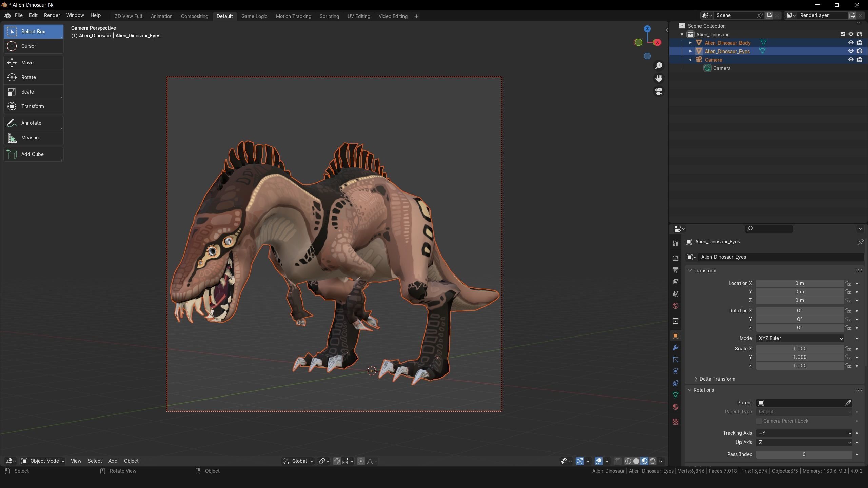Open the Particles properties tab
868x488 pixels.
tap(675, 360)
